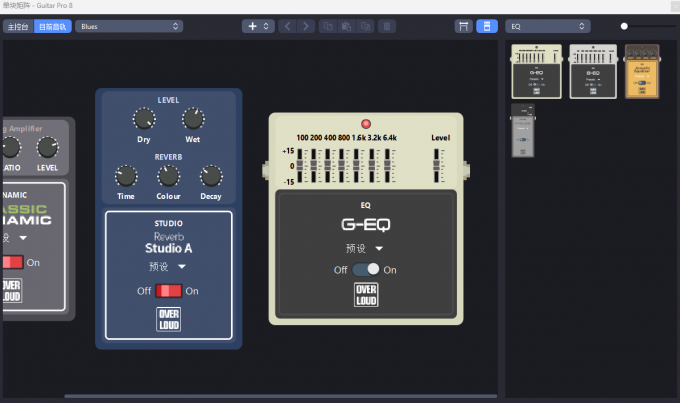Select the highlighted blue pedal view icon

click(x=486, y=26)
